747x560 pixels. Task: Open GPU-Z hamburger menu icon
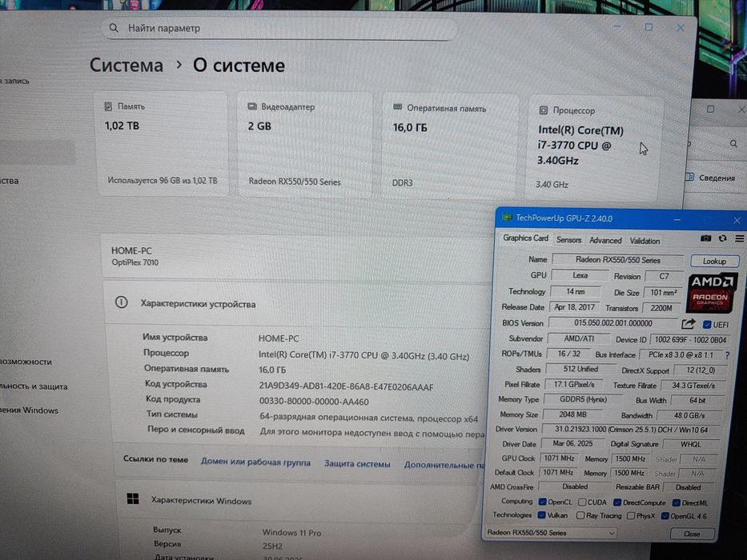[739, 238]
